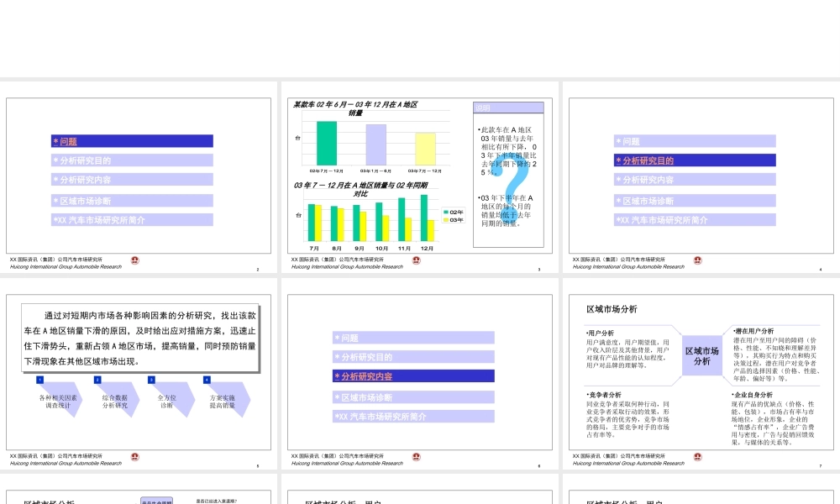Click 潜在用户分析 heading in slide 7
This screenshot has width=840, height=504.
pos(753,331)
